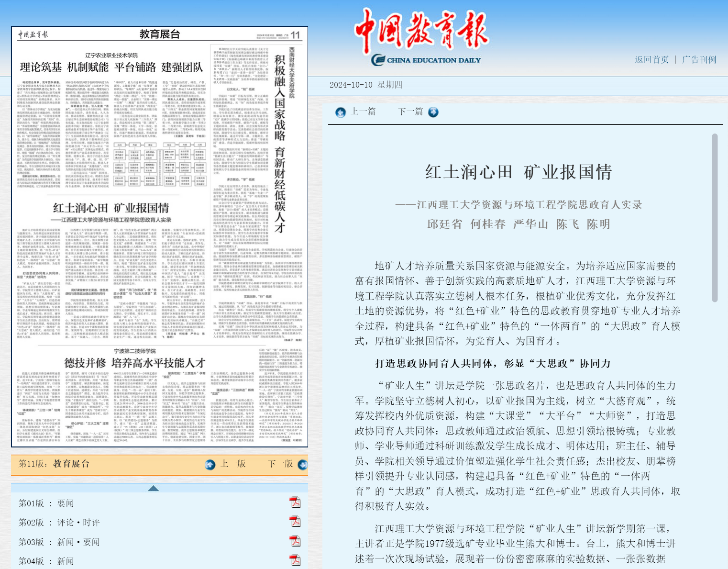This screenshot has height=569, width=728.
Task: Open PDF icon for 第04版 新闻
Action: point(295,560)
